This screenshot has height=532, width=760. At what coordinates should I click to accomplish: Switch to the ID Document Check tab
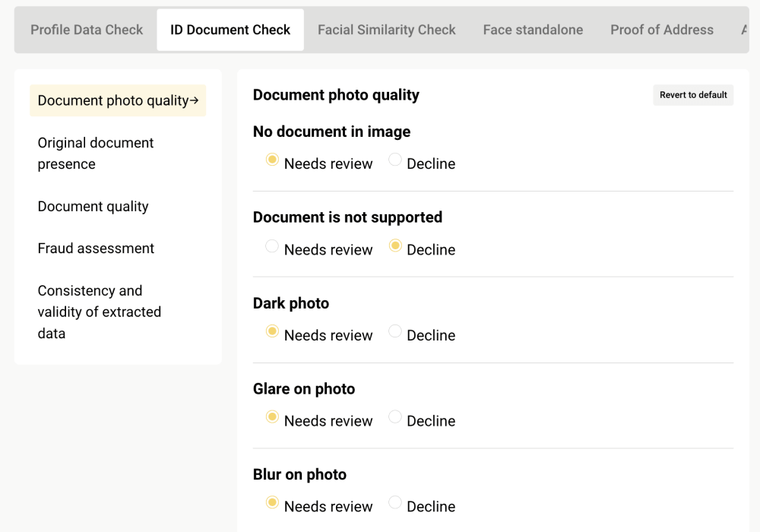point(230,30)
